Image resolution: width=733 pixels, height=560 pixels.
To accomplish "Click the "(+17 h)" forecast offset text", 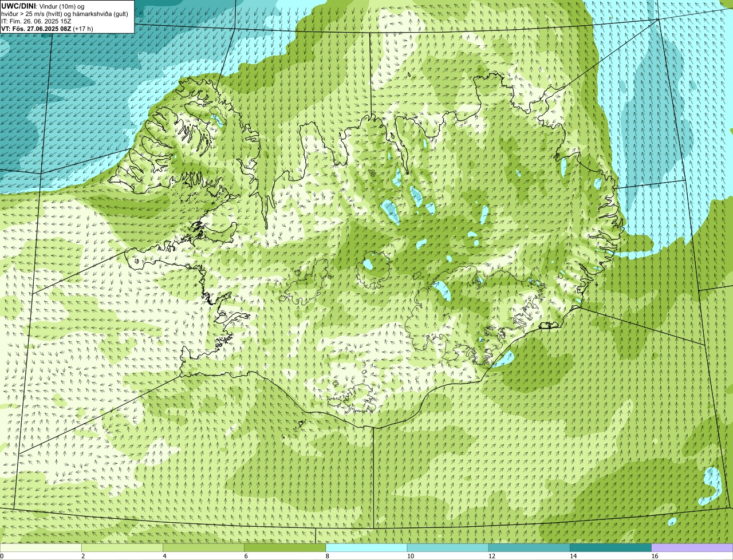I will [x=83, y=29].
